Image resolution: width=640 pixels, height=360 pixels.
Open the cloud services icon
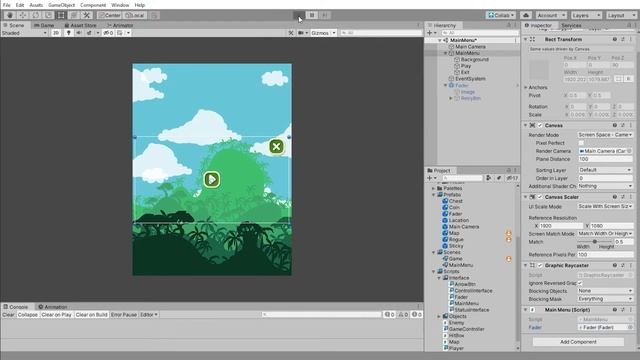(x=526, y=15)
